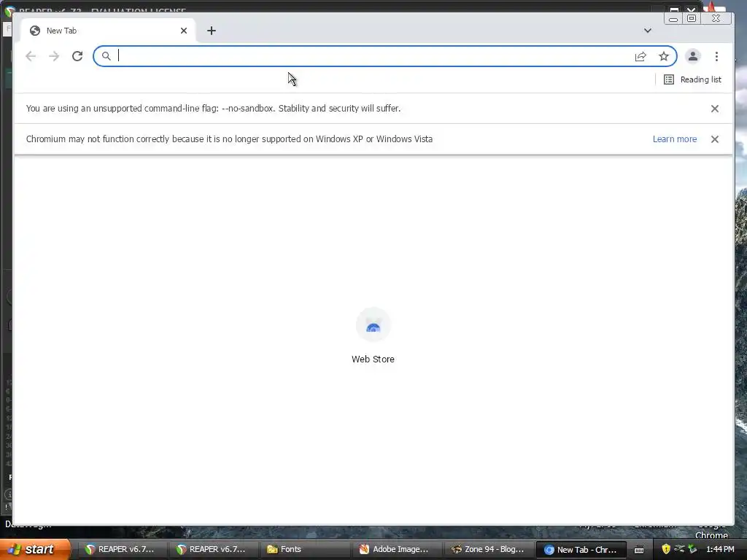The height and width of the screenshot is (560, 747).
Task: Follow the Learn more link
Action: pyautogui.click(x=675, y=139)
